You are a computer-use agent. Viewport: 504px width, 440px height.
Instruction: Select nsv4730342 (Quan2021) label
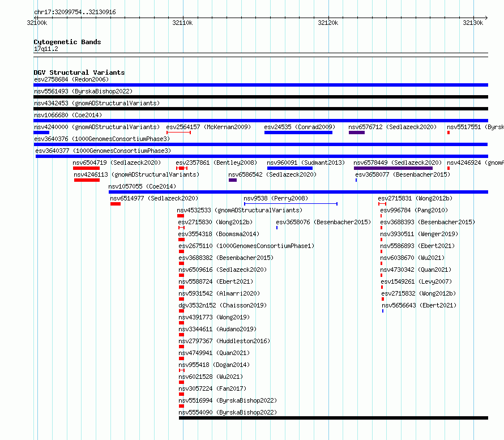416,270
